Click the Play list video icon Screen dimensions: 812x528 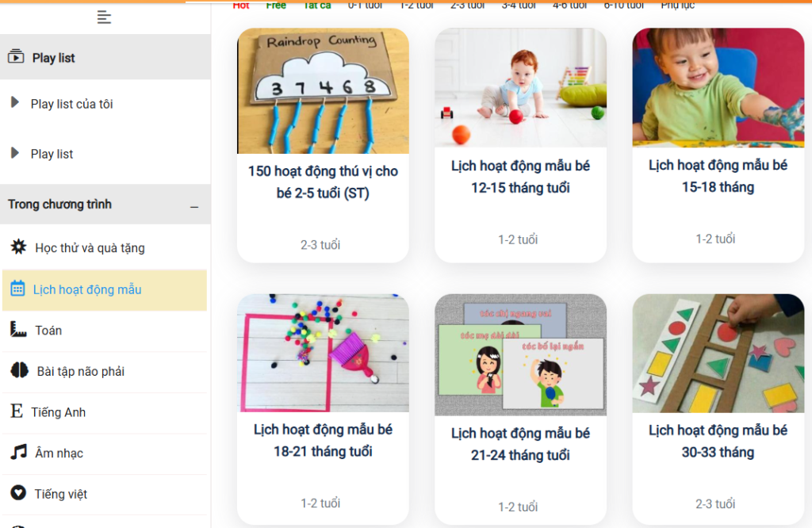coord(16,56)
